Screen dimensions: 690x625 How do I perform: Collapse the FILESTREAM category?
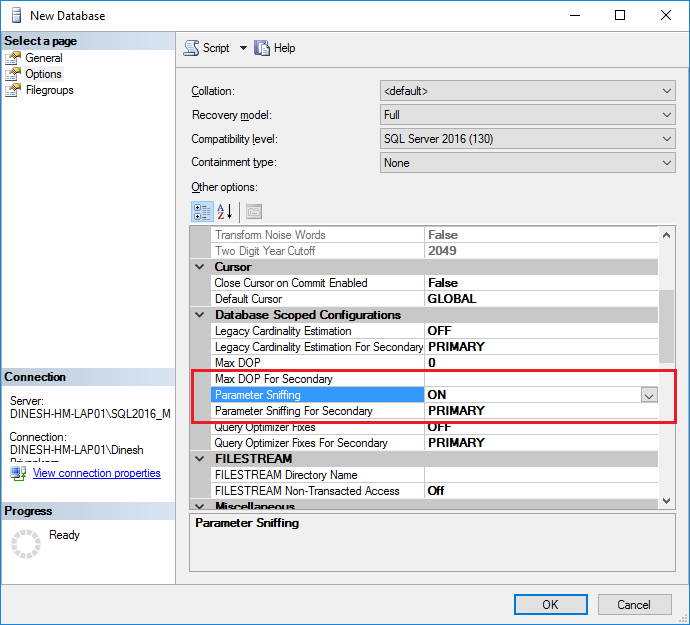(200, 459)
